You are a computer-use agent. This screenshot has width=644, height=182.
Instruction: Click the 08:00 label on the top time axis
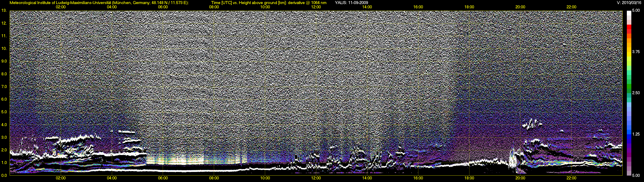click(214, 7)
